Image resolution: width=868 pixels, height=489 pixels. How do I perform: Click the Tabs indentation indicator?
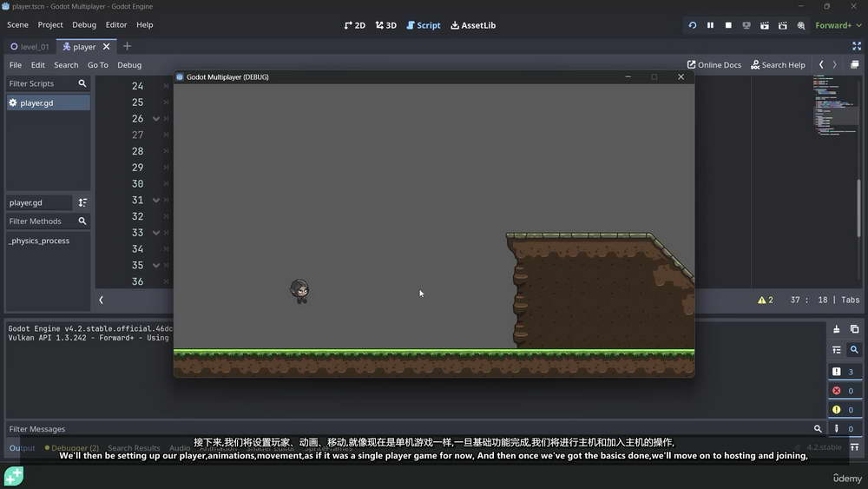click(851, 301)
